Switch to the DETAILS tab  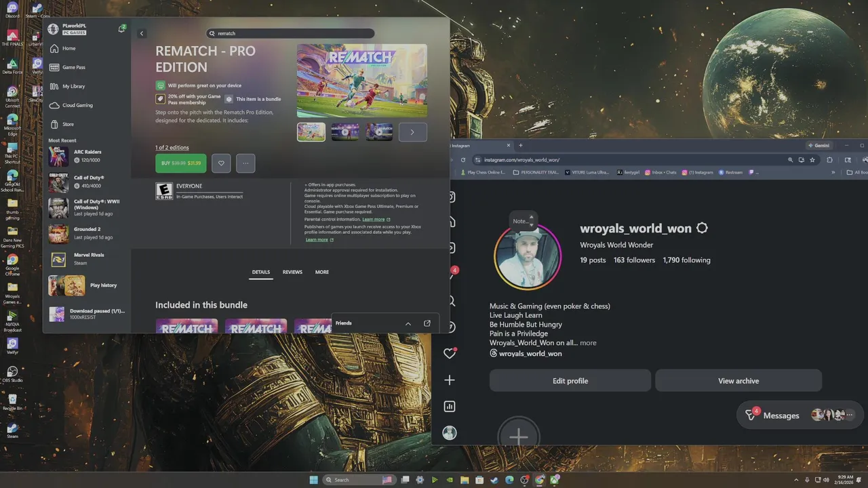(261, 272)
